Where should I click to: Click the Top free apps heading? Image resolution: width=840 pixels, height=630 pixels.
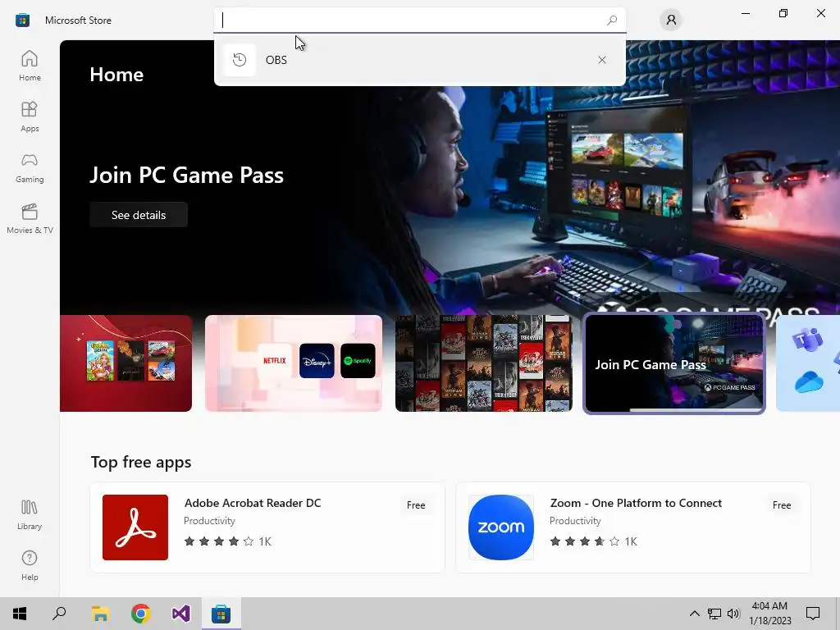141,462
